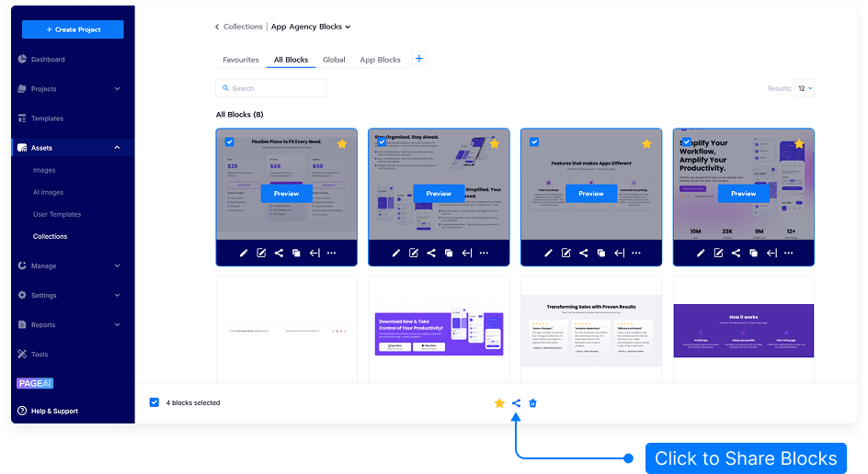
Task: Uncheck the first pricing block checkbox
Action: click(x=229, y=142)
